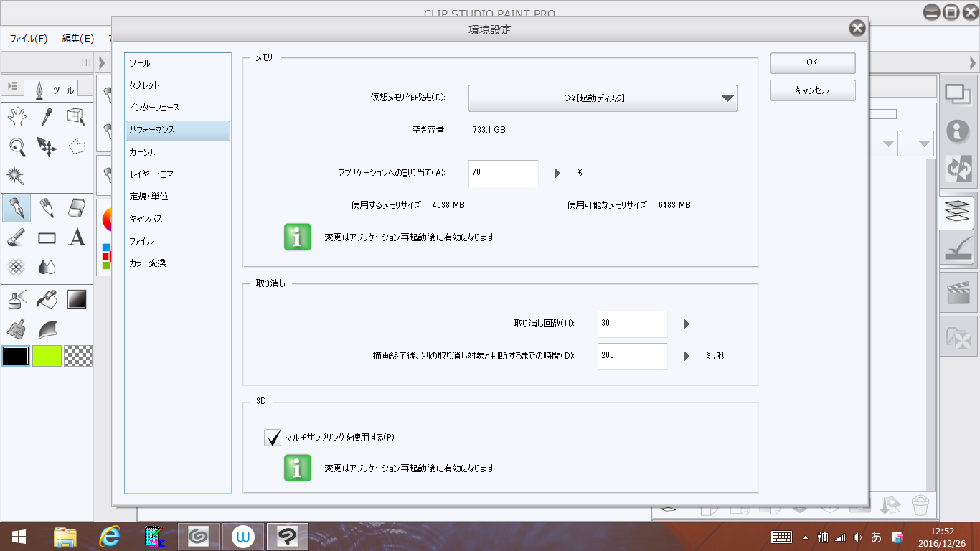This screenshot has height=551, width=980.
Task: Select the Eyedropper tool
Action: coord(47,116)
